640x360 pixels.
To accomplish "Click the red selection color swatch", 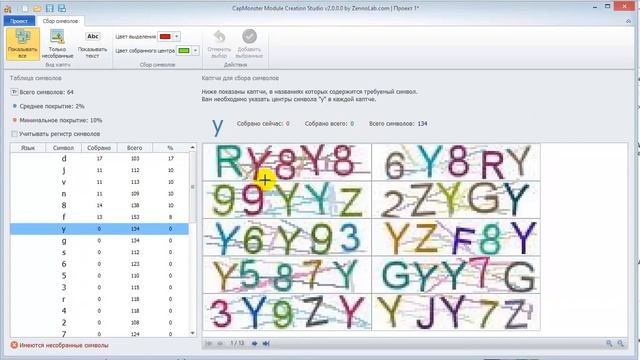I will (x=165, y=36).
